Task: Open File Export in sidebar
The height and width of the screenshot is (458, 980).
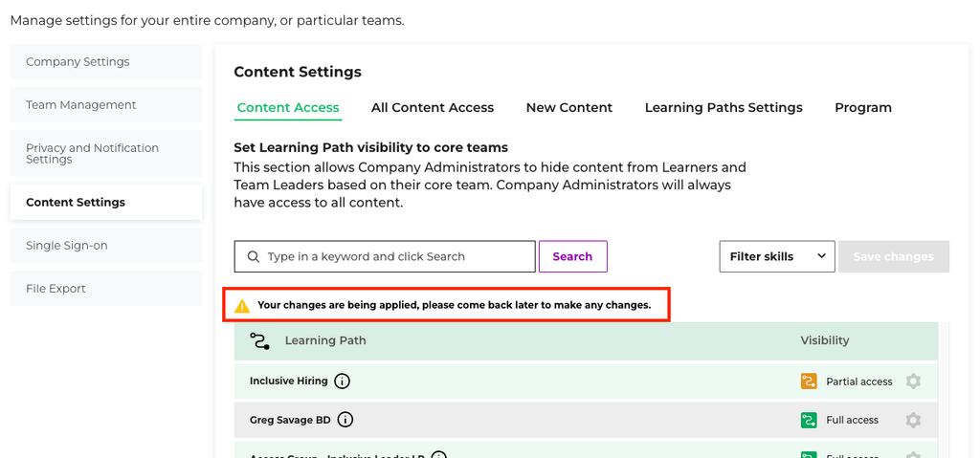Action: (x=106, y=288)
